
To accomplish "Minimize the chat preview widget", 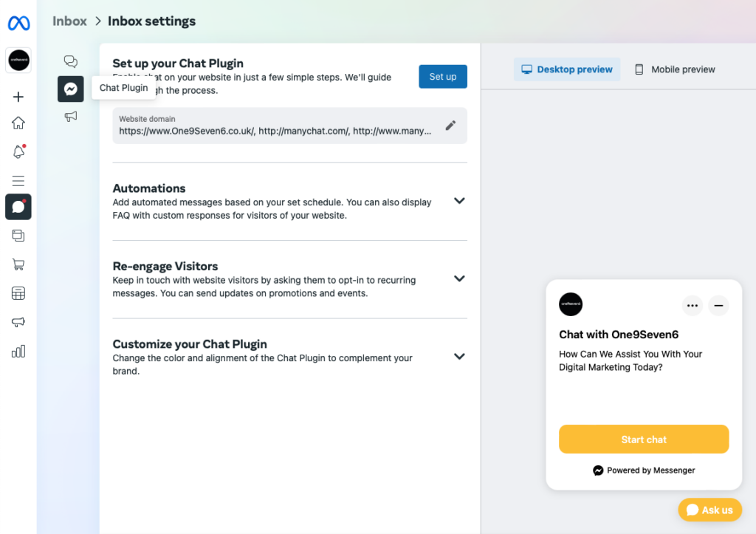I will coord(718,305).
